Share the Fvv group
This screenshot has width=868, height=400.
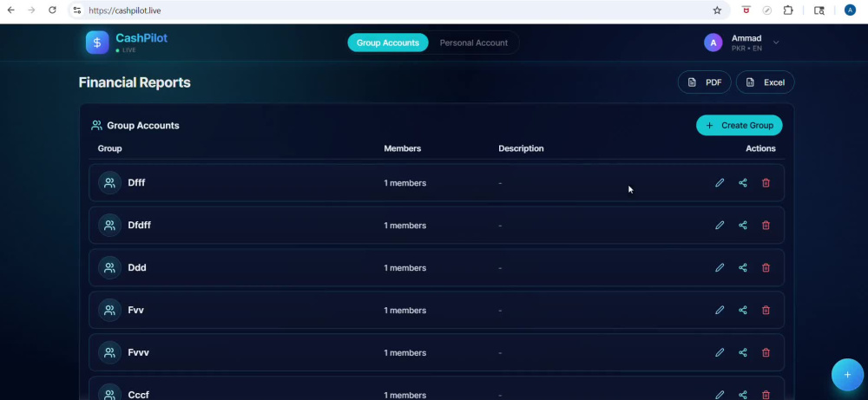(x=743, y=311)
